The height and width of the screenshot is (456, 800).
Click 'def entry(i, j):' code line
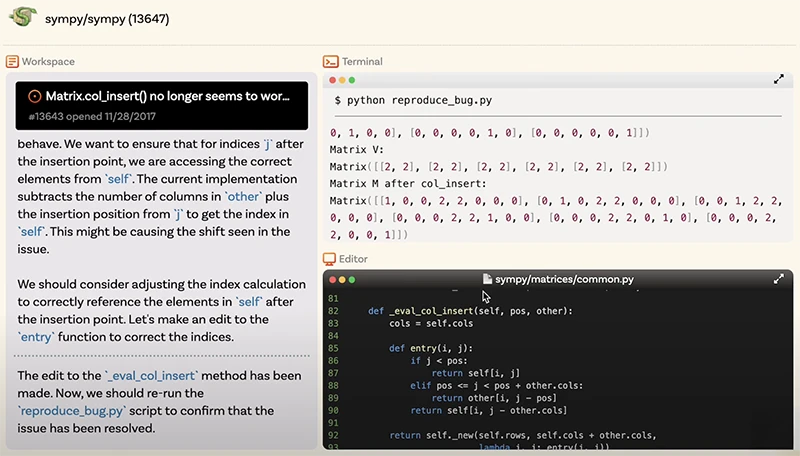[431, 348]
